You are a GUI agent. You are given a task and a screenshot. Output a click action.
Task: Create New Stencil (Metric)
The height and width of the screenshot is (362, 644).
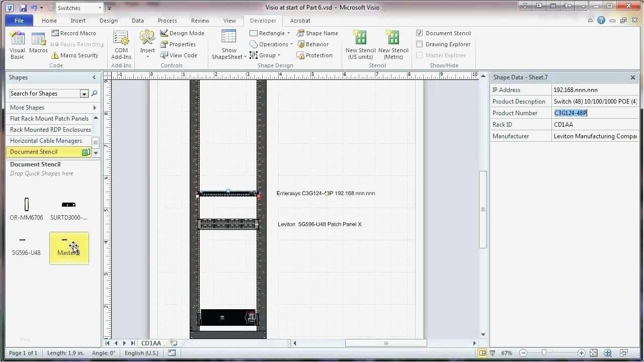393,45
